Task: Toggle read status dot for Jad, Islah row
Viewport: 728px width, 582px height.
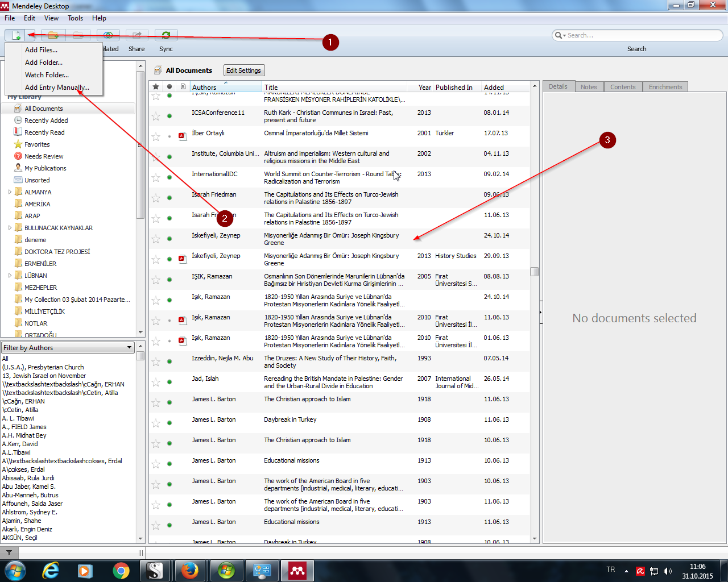Action: pos(169,382)
